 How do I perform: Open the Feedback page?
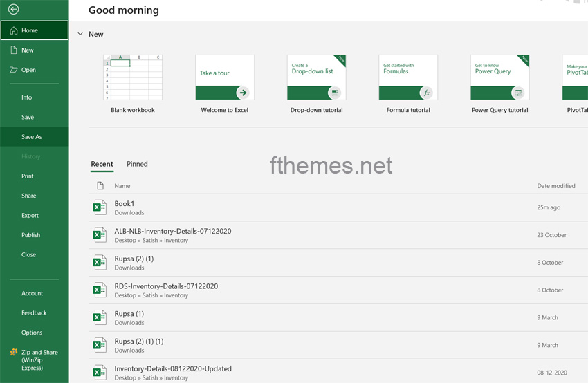pos(34,312)
